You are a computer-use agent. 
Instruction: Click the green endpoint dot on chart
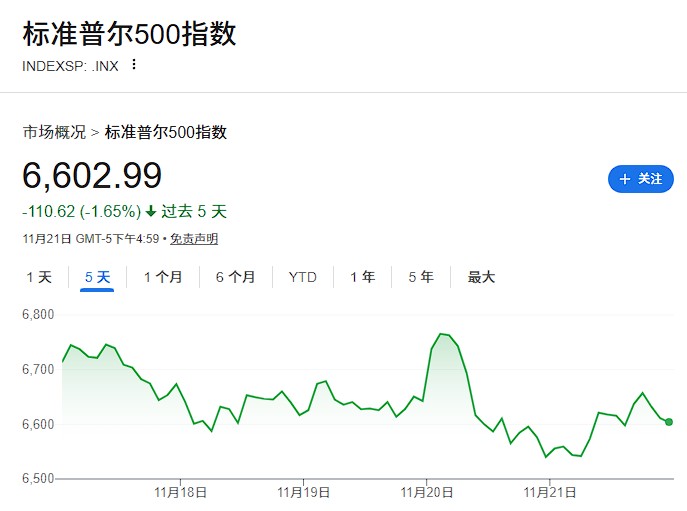tap(668, 422)
